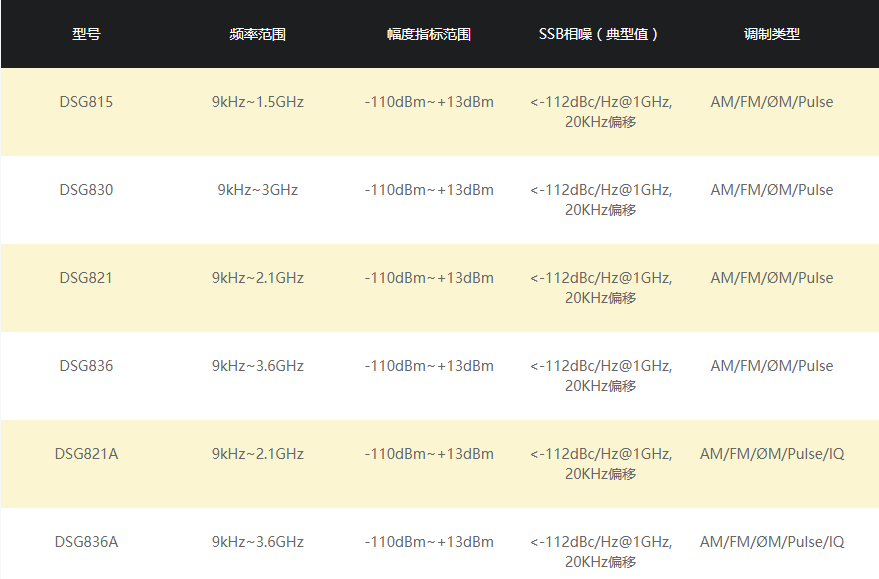Screen dimensions: 879x579
Task: Select the DSG836 model cell
Action: point(86,366)
